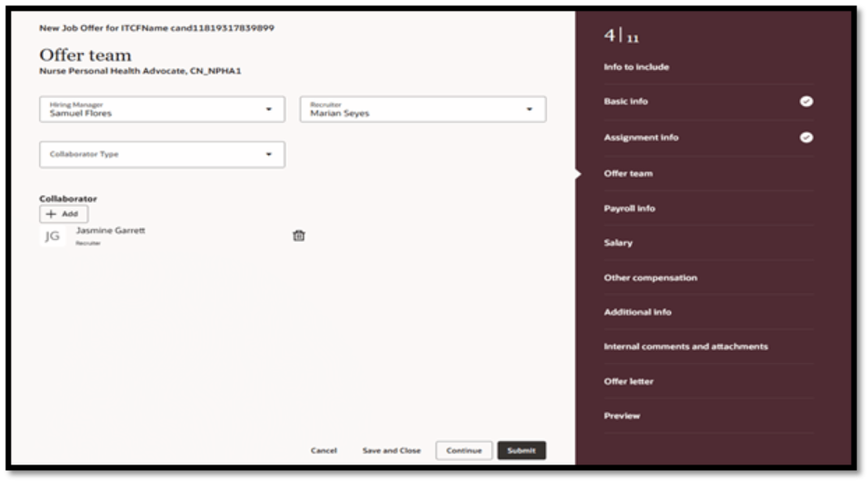868x483 pixels.
Task: Go to Info to include step
Action: coord(636,67)
